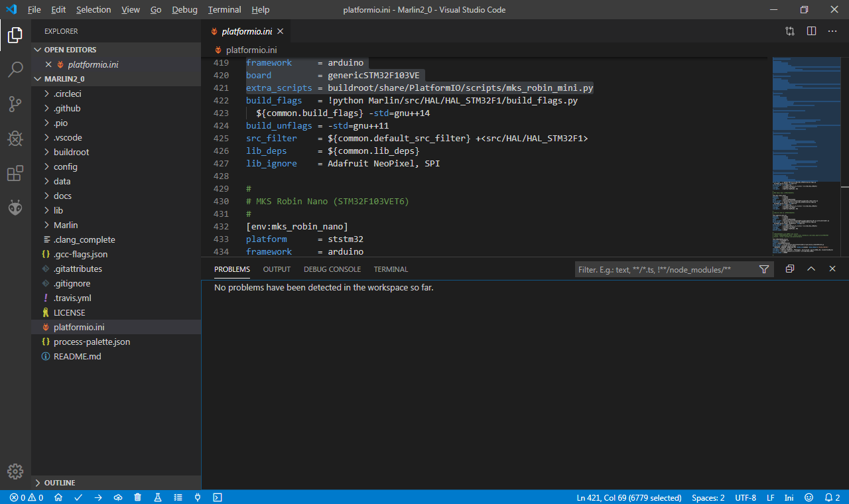Open the Extensions view

(x=15, y=174)
